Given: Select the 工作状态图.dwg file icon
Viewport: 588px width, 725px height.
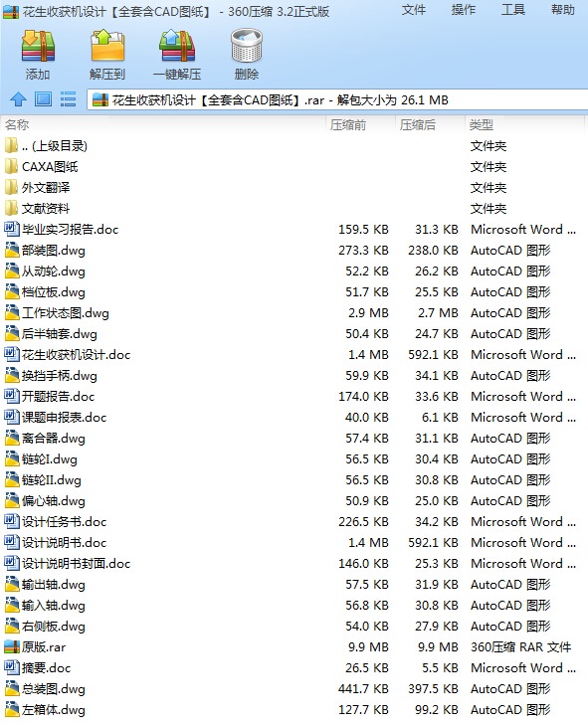Looking at the screenshot, I should tap(11, 312).
